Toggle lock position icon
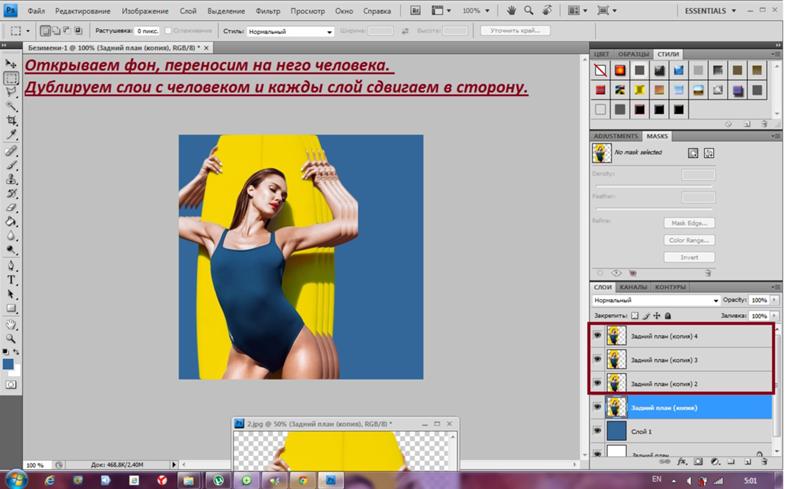The height and width of the screenshot is (489, 800). pos(657,316)
